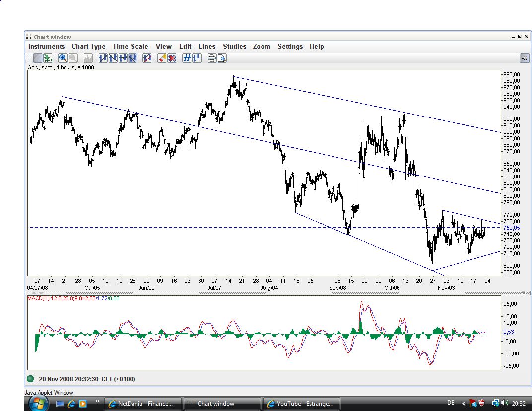The height and width of the screenshot is (411, 532).
Task: Open the Help menu
Action: click(x=317, y=47)
